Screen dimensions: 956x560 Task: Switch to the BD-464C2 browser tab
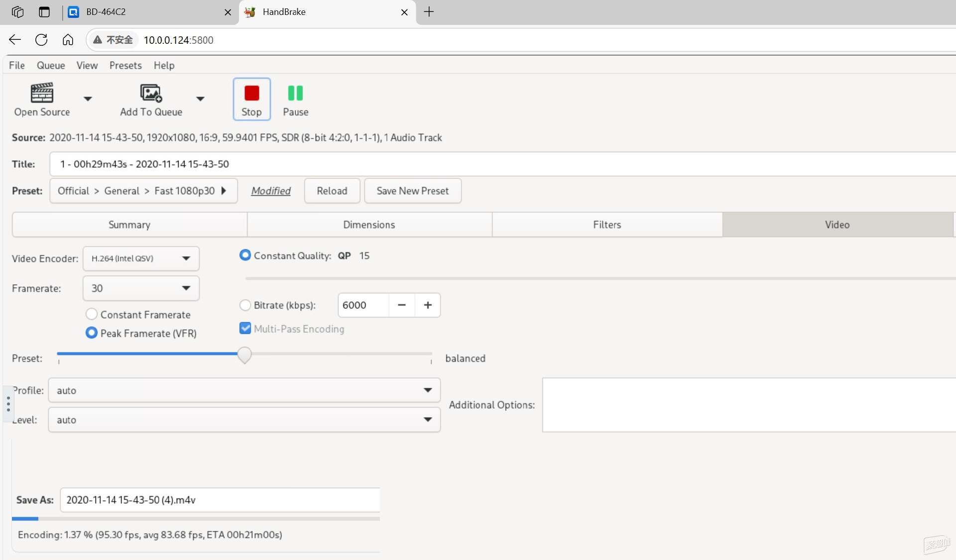coord(149,12)
